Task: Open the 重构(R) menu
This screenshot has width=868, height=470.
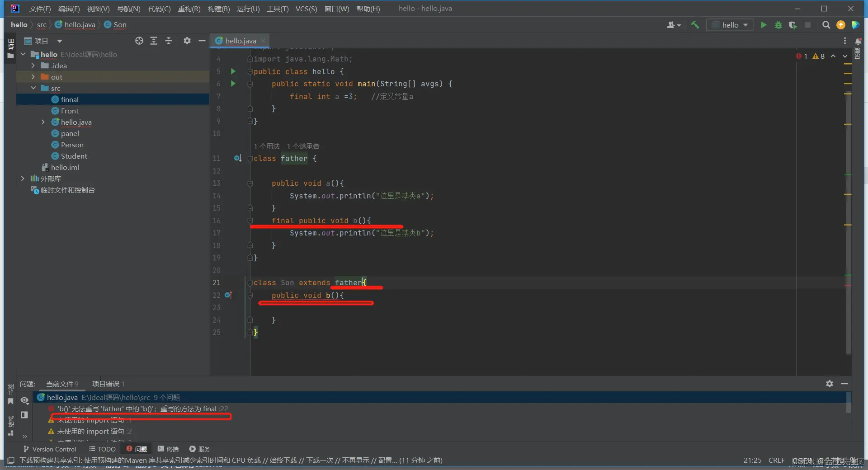Action: 189,9
